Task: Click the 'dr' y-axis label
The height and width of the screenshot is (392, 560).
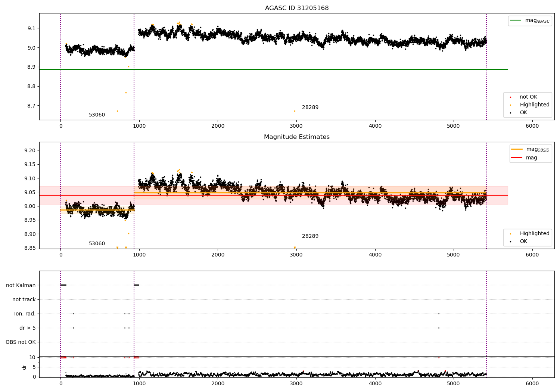Action: coord(24,367)
